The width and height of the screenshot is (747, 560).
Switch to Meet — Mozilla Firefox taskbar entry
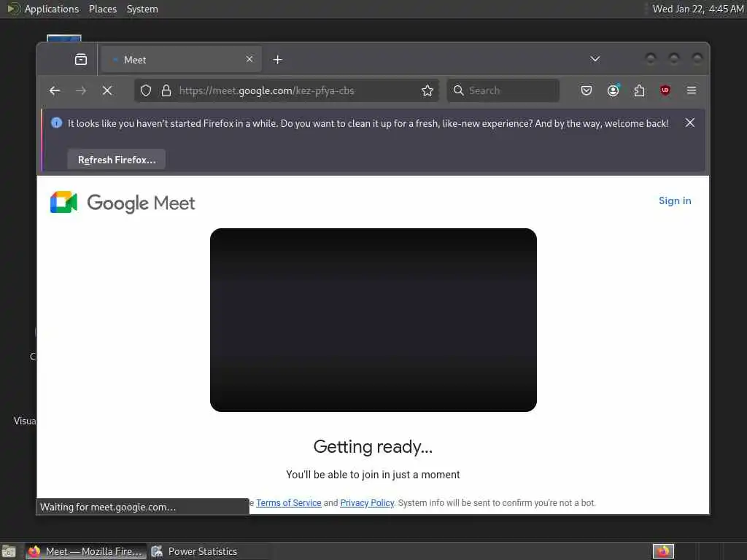[x=86, y=551]
